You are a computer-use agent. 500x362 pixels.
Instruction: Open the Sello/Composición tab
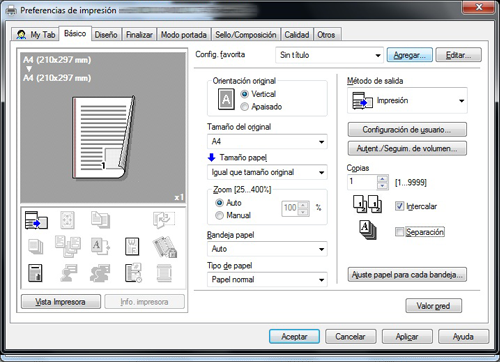pos(246,35)
